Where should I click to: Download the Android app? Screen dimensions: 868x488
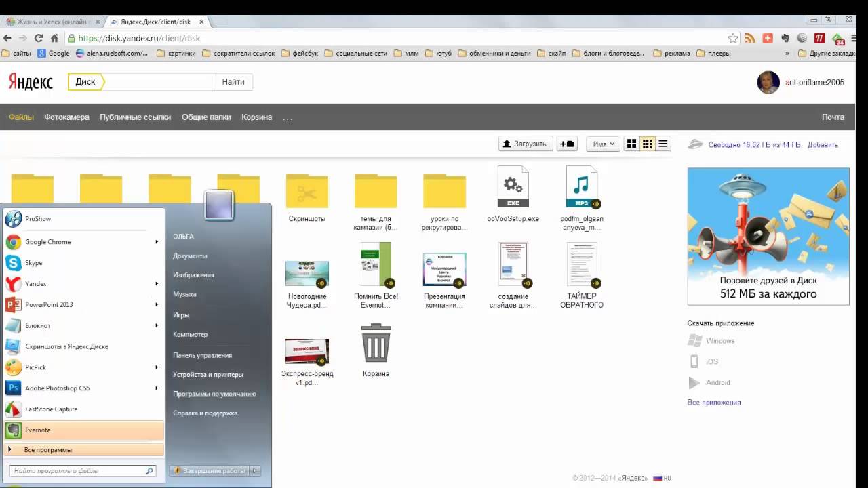coord(709,382)
